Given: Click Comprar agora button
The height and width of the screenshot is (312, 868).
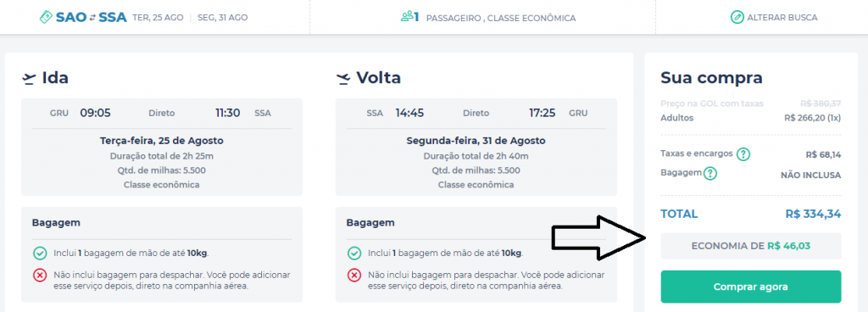Looking at the screenshot, I should pyautogui.click(x=751, y=287).
